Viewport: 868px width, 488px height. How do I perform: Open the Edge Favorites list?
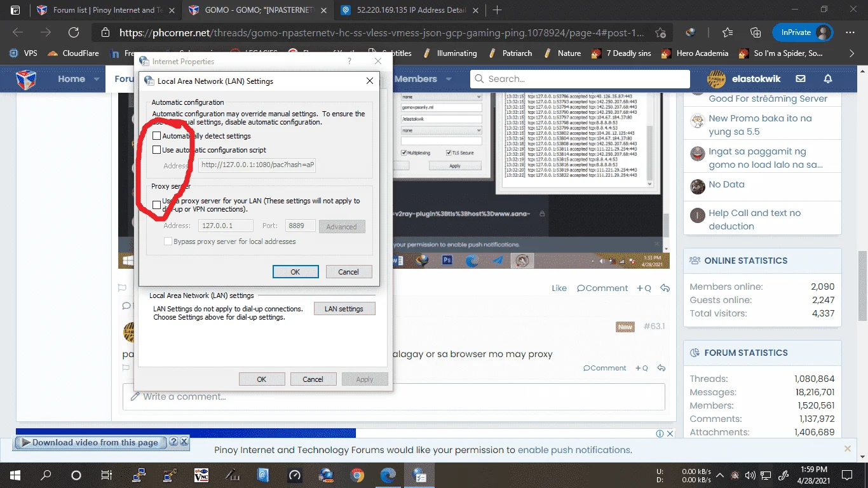728,32
